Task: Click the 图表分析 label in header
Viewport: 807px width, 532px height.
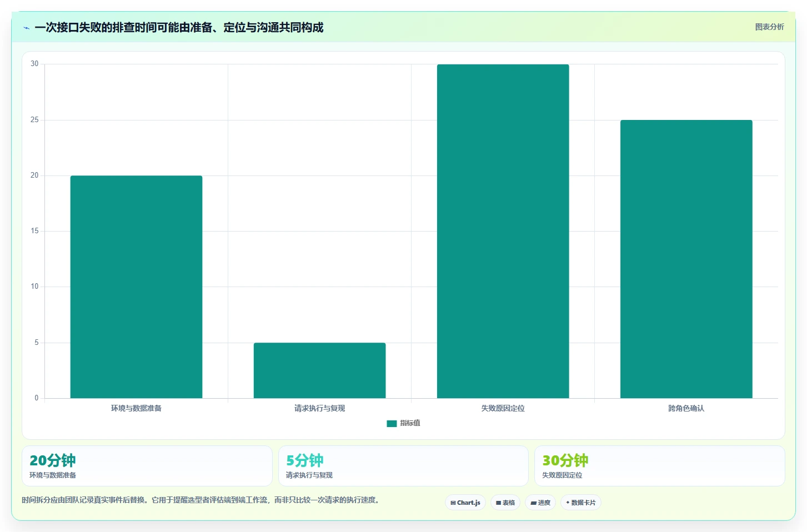Action: (x=769, y=27)
